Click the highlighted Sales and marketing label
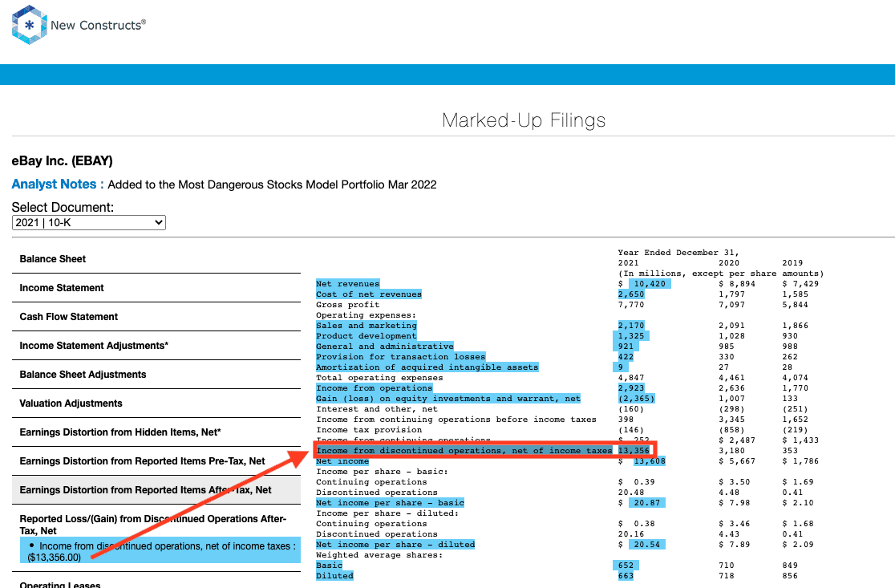895x588 pixels. (x=367, y=326)
